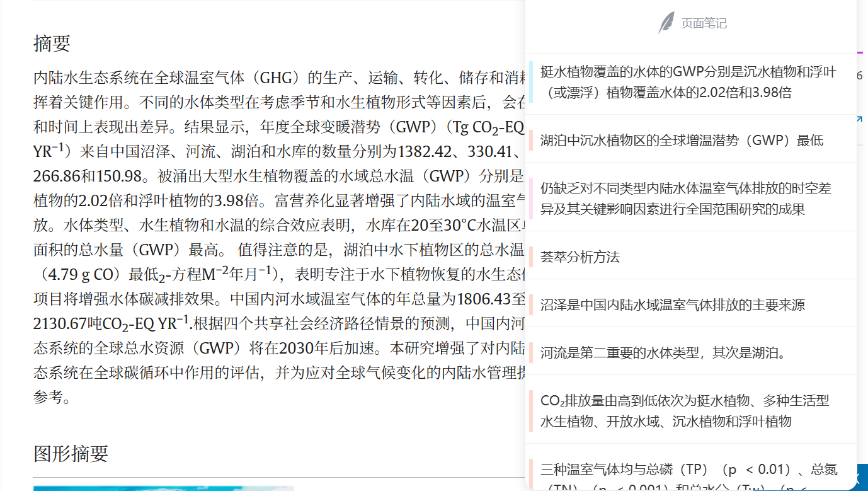Click the note 河流是第二重要的水体类型

pyautogui.click(x=663, y=353)
